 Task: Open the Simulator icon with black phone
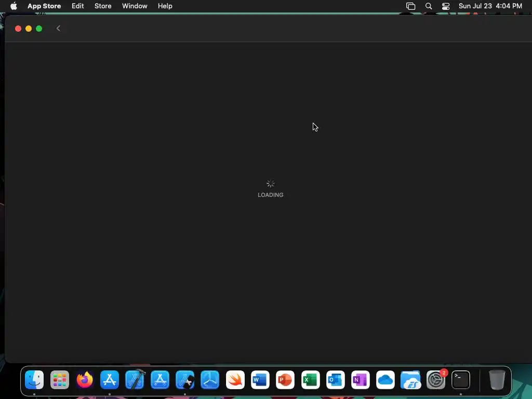(x=185, y=380)
